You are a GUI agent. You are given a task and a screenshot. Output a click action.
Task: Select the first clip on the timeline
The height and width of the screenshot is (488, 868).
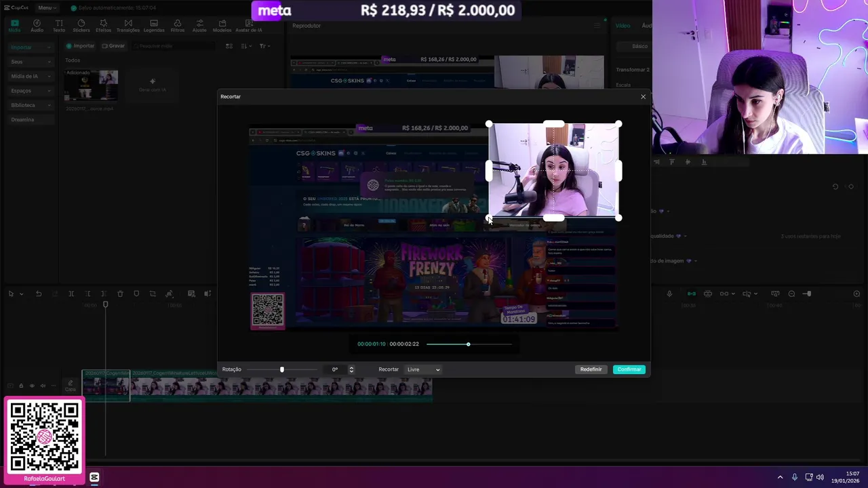(106, 386)
